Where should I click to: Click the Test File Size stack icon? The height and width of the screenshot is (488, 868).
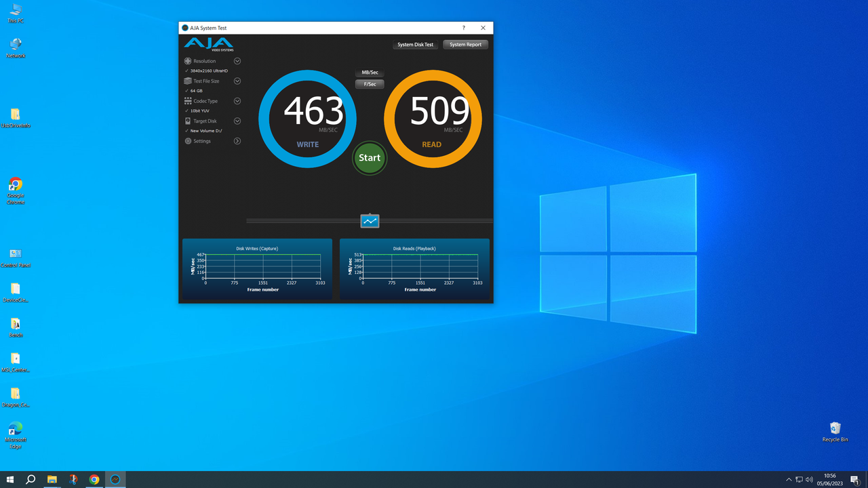(188, 81)
